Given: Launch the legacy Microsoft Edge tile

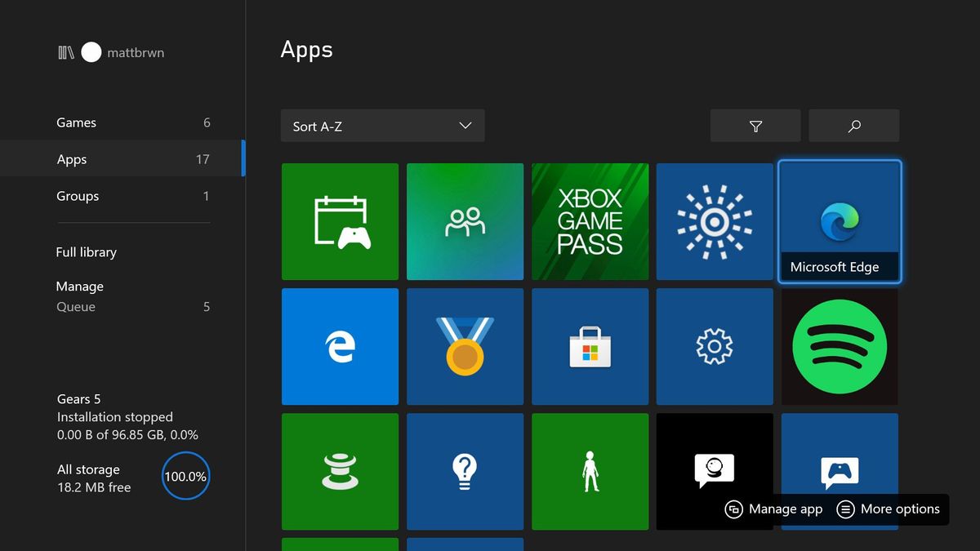Looking at the screenshot, I should 340,346.
